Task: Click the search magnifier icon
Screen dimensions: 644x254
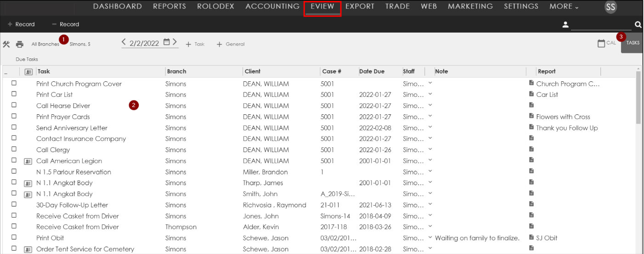Action: 638,25
